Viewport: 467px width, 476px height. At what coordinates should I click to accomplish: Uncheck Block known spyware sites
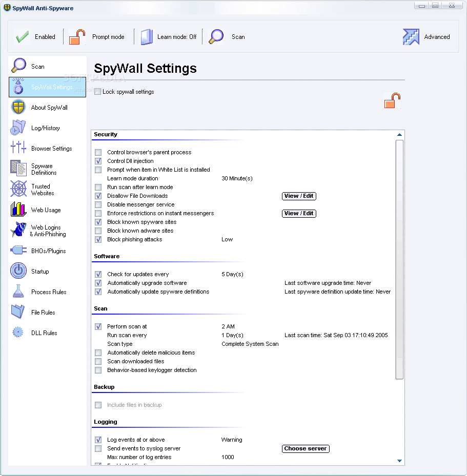coord(98,222)
